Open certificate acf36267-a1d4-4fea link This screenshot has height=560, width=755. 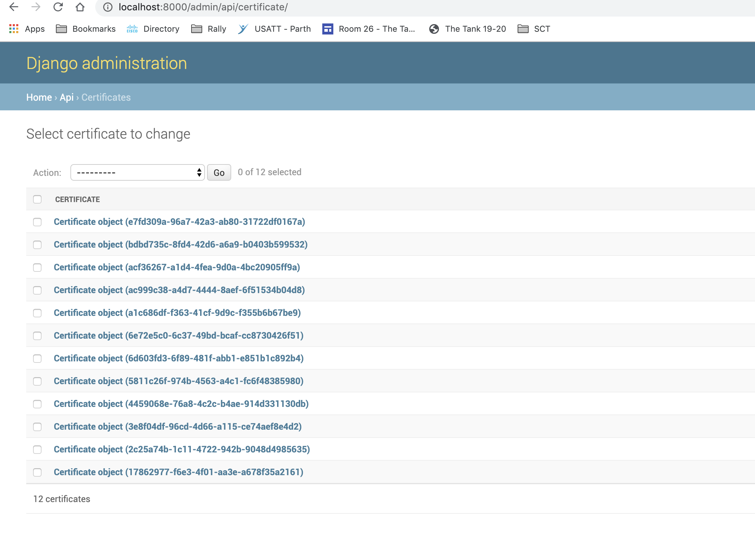click(177, 267)
